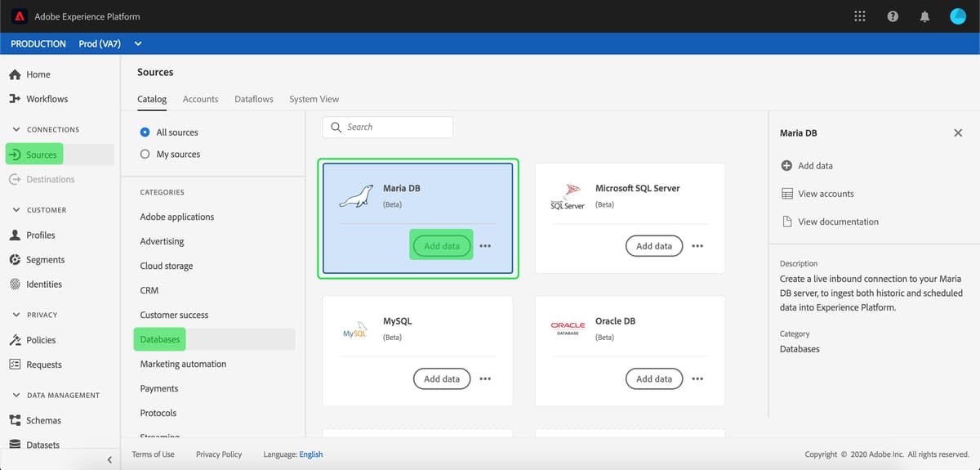Open the MySQL card more options
The width and height of the screenshot is (980, 470).
(485, 379)
